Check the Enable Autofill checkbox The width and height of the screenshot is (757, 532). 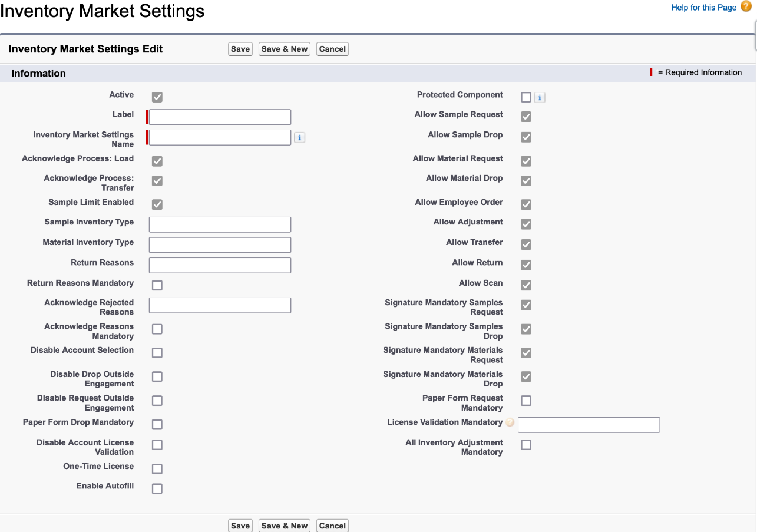157,488
